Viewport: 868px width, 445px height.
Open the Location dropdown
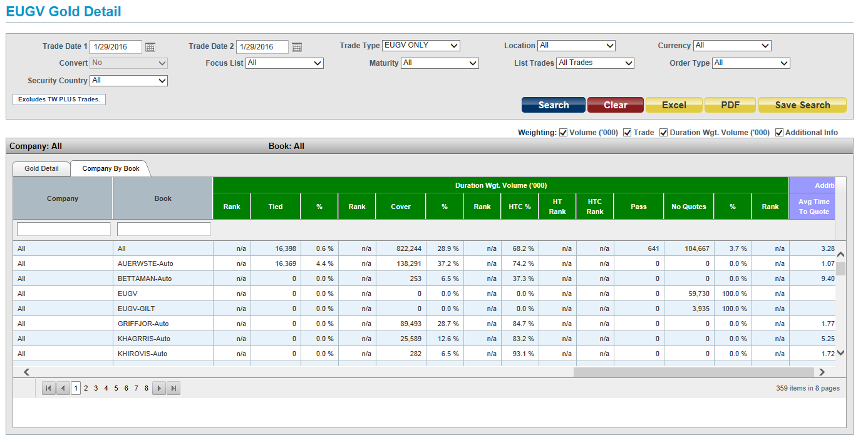click(577, 46)
